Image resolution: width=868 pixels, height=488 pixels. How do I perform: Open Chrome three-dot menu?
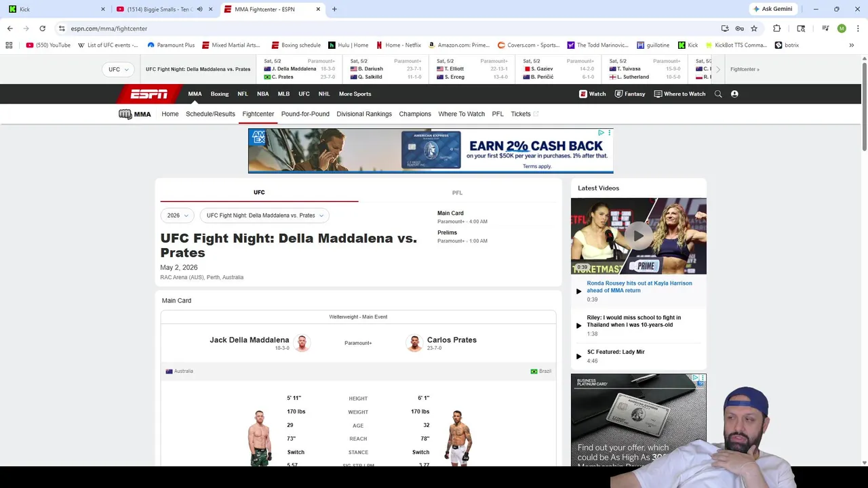[858, 28]
